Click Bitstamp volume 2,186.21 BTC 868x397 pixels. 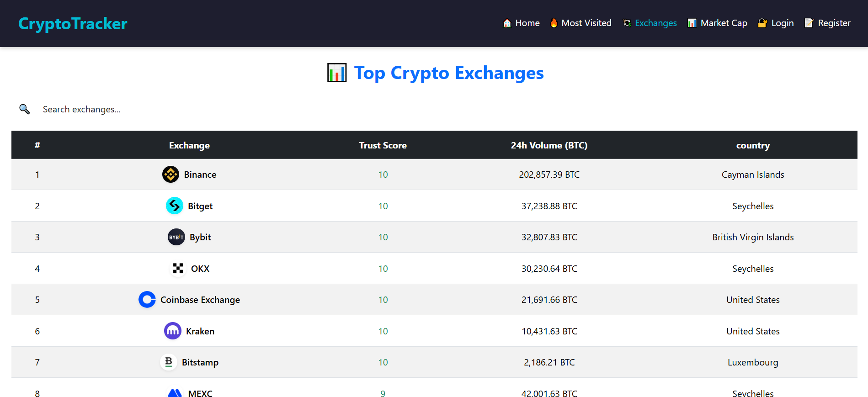(x=549, y=362)
